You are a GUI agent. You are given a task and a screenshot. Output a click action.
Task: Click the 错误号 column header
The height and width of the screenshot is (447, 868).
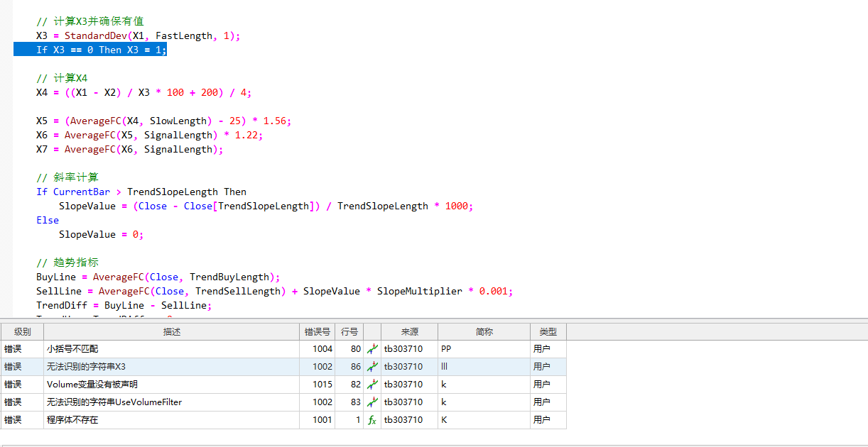click(317, 331)
